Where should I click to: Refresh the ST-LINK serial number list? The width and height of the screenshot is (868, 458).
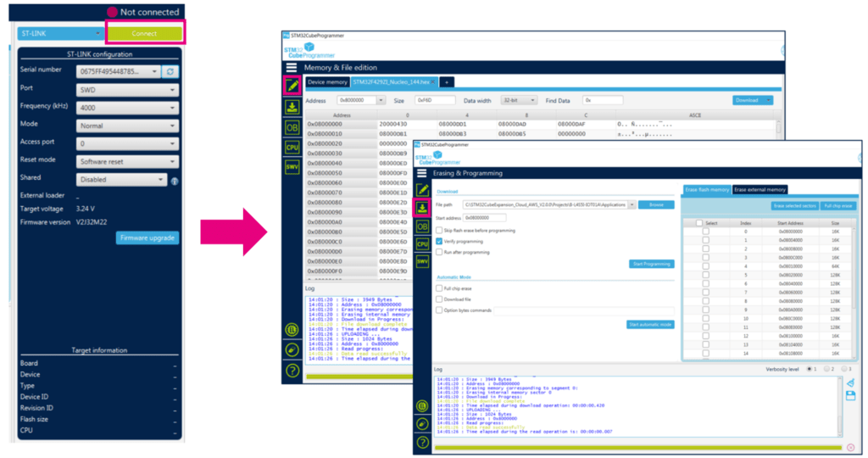[x=170, y=72]
